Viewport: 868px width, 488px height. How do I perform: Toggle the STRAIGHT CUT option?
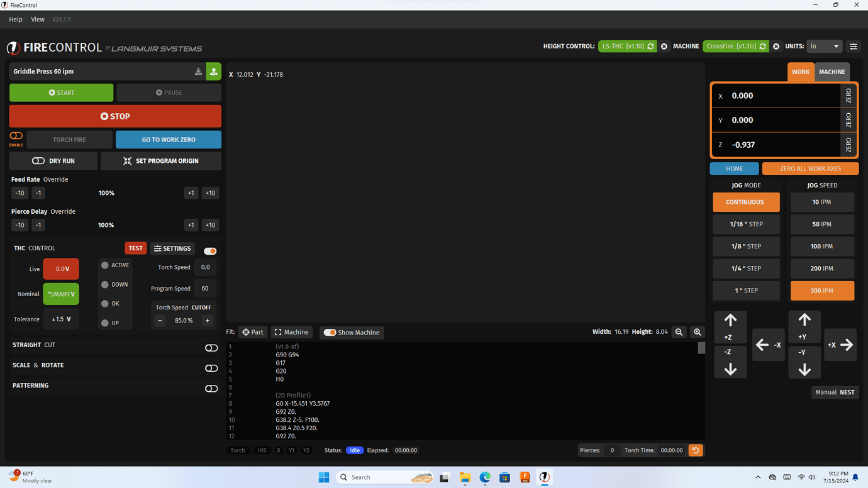(211, 347)
